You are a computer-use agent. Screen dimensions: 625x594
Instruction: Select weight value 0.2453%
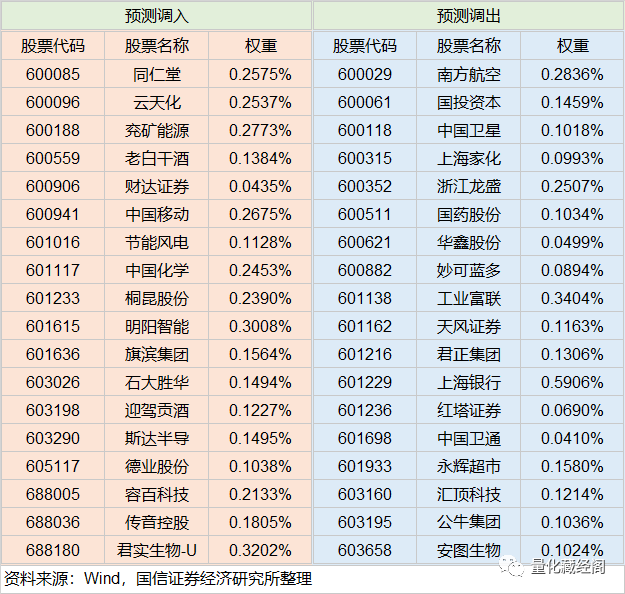[260, 270]
